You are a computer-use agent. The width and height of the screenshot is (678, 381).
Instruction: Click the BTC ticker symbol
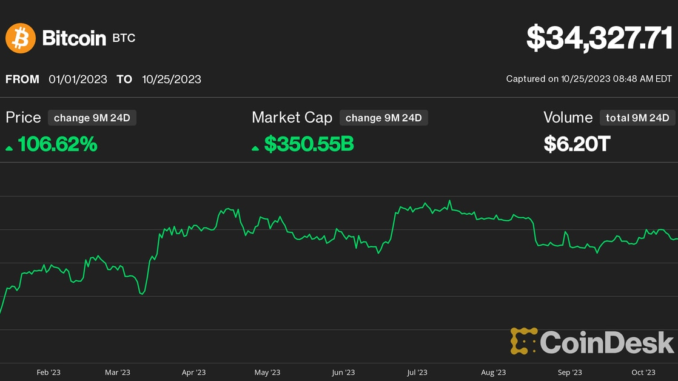(124, 38)
